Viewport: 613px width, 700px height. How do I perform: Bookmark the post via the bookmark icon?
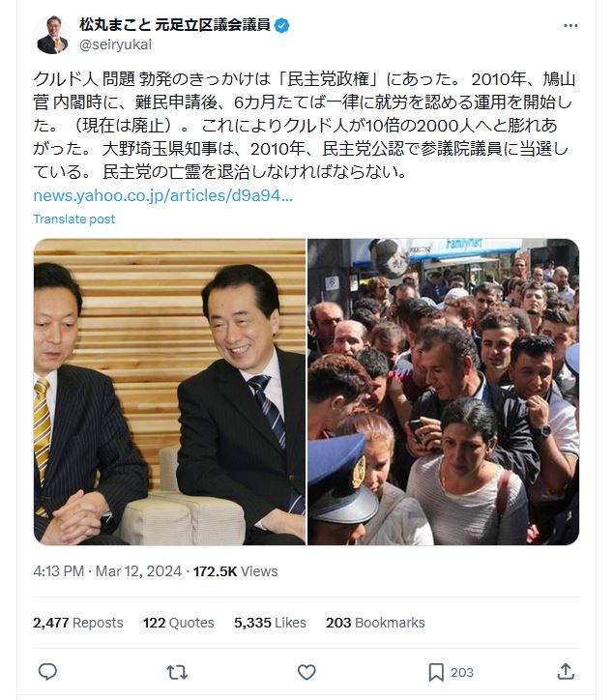(x=436, y=672)
